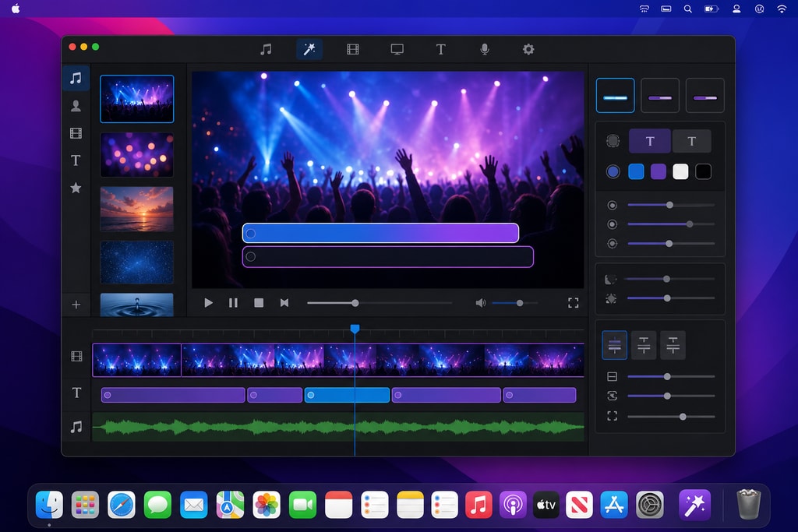Click the pause button
This screenshot has width=798, height=532.
tap(233, 303)
